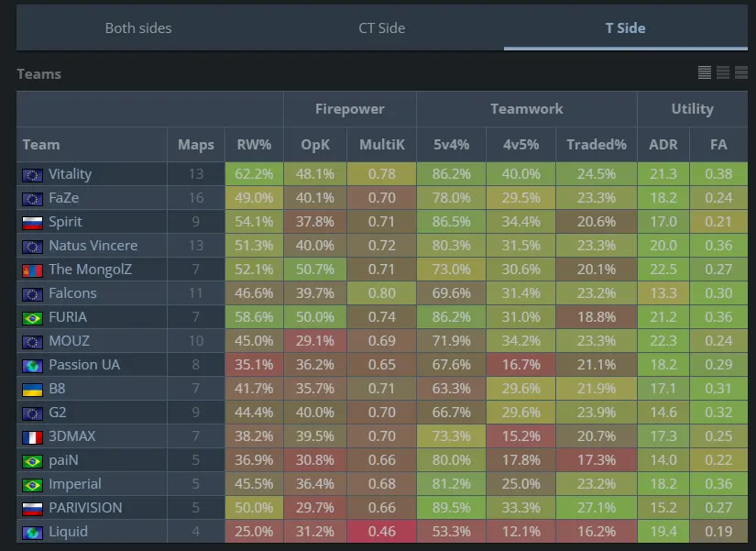Viewport: 756px width, 551px height.
Task: Switch to the CT Side tab
Action: (381, 28)
